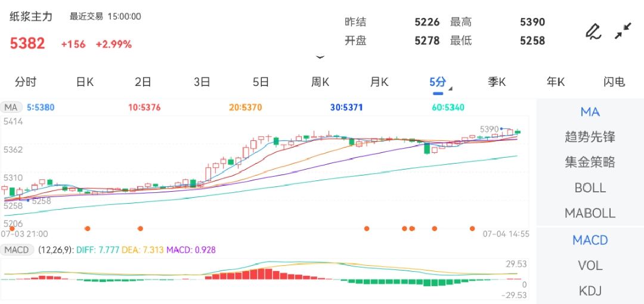Select MACD sub-indicator in side panel
The height and width of the screenshot is (304, 644).
(x=590, y=240)
